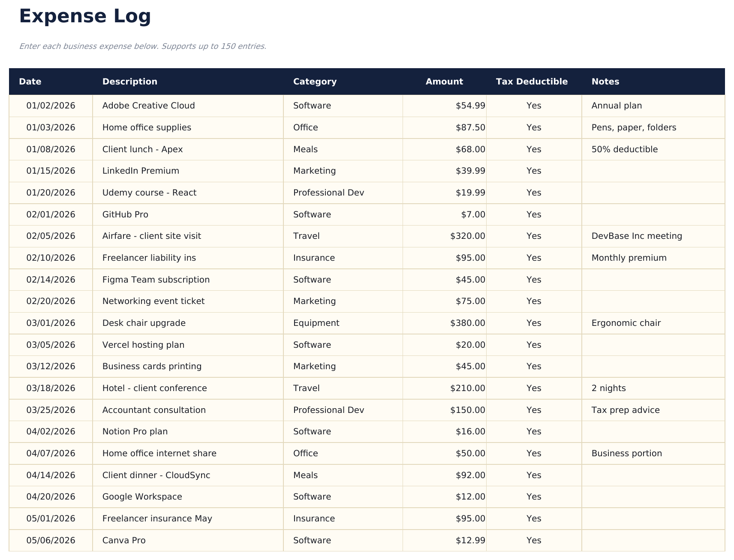This screenshot has height=560, width=734.
Task: Click the Freelancer insurance May description
Action: (157, 518)
